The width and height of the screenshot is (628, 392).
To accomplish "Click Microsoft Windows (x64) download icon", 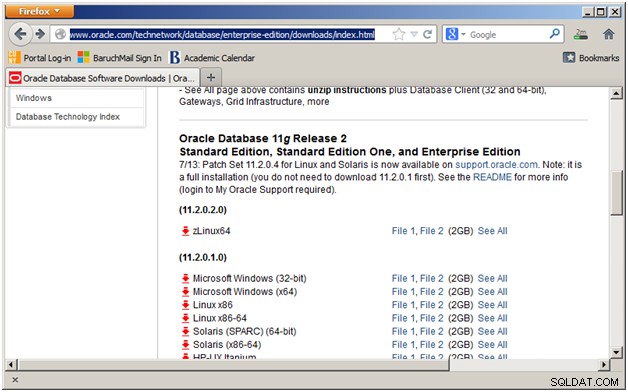I will tap(185, 291).
